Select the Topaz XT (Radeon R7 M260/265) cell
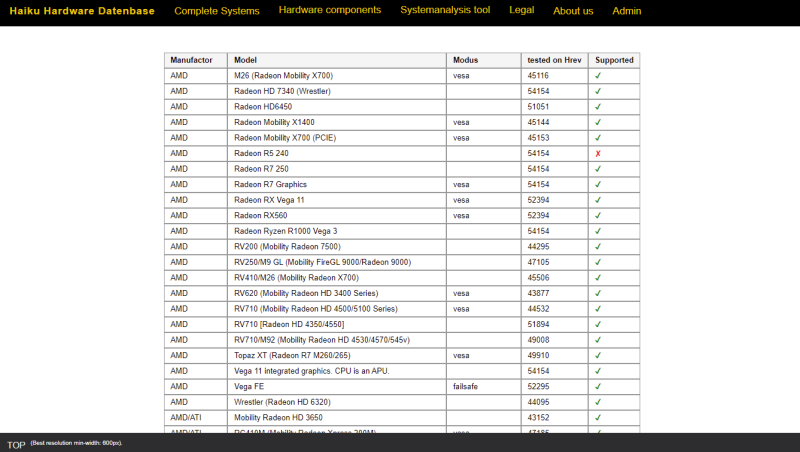 pos(337,356)
